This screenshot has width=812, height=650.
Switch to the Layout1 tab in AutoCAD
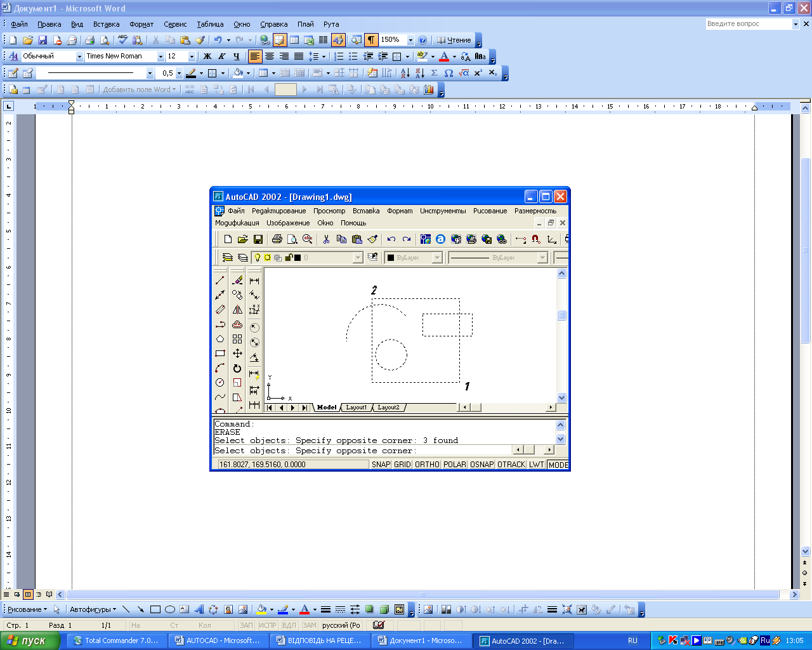[356, 408]
